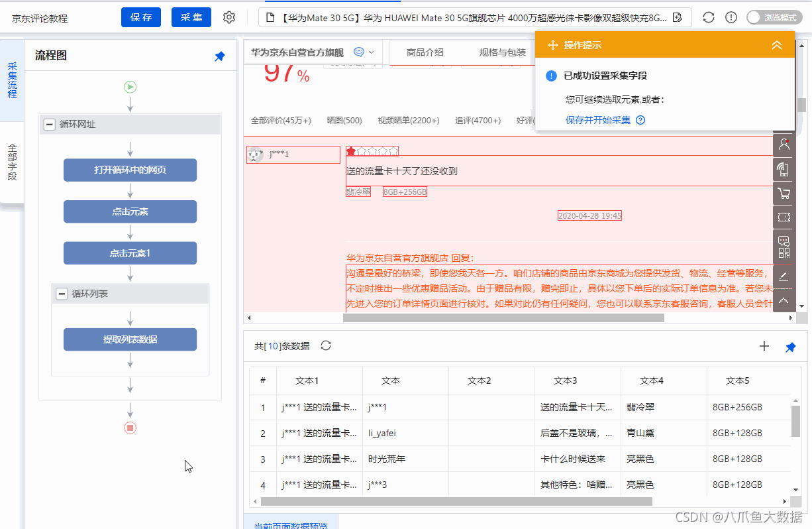Collapse the 循环列表 loop block
Image resolution: width=812 pixels, height=529 pixels.
pyautogui.click(x=62, y=294)
